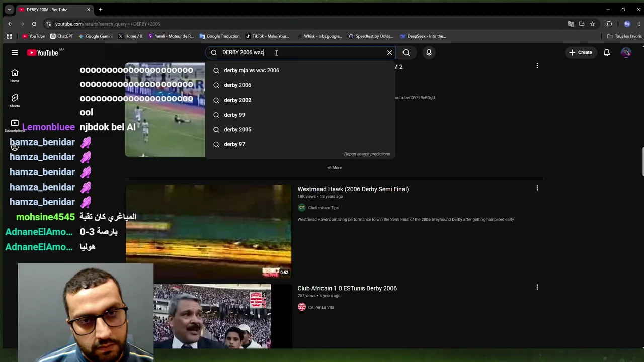The width and height of the screenshot is (644, 362).
Task: Select suggestion 'derby 2002'
Action: pyautogui.click(x=300, y=100)
